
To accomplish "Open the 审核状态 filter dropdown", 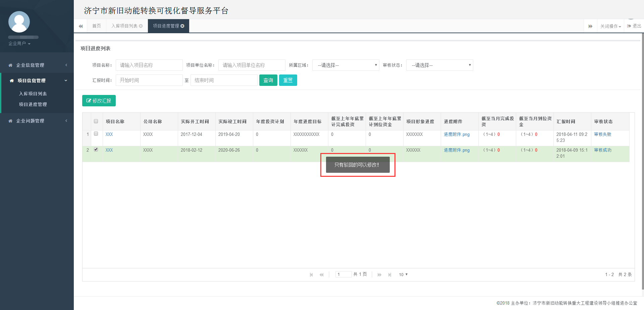I will (439, 65).
